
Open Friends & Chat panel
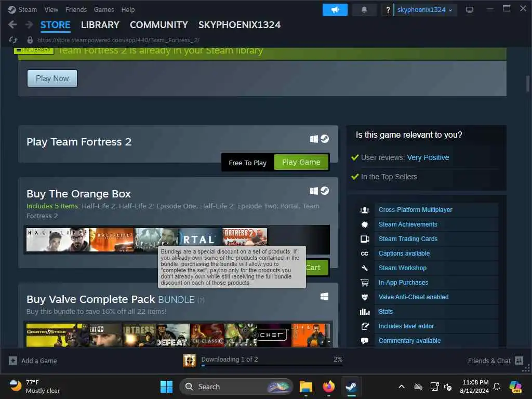pos(495,361)
